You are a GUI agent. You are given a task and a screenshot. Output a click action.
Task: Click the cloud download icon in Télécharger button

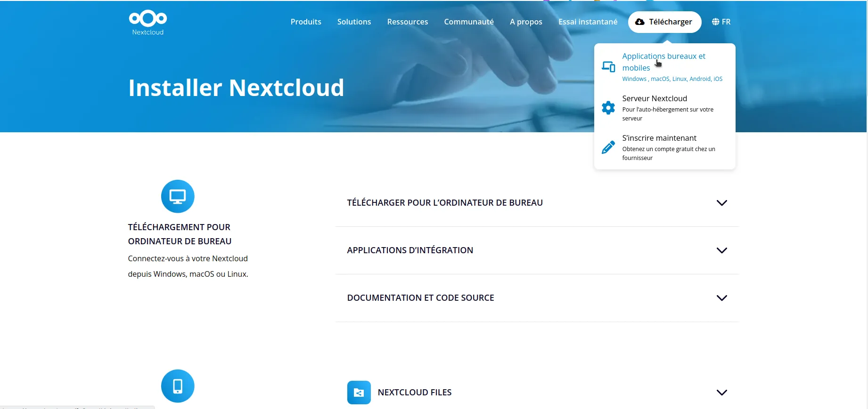tap(639, 22)
